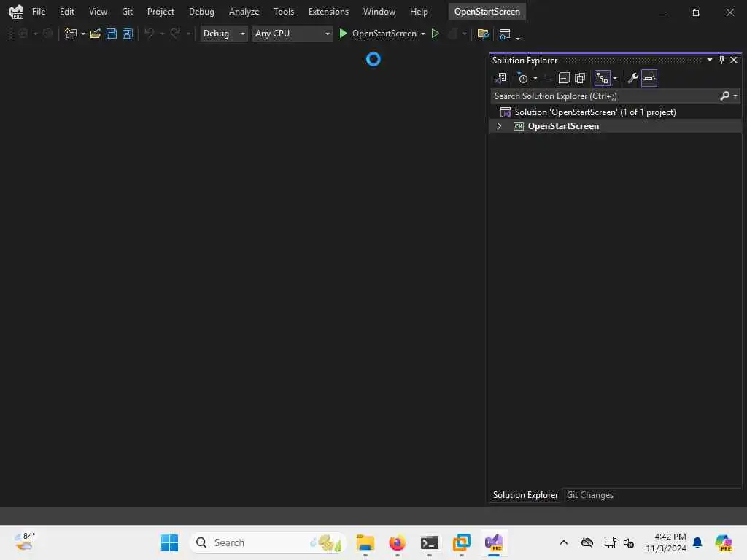
Task: Click the taskbar clock showing 4:42 PM
Action: click(665, 542)
